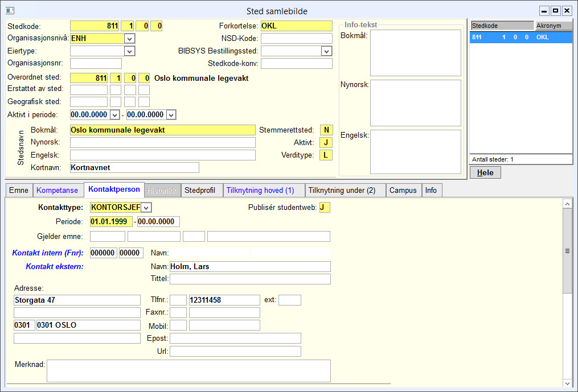This screenshot has width=578, height=392.
Task: Expand the Eiertype dropdown
Action: click(129, 51)
